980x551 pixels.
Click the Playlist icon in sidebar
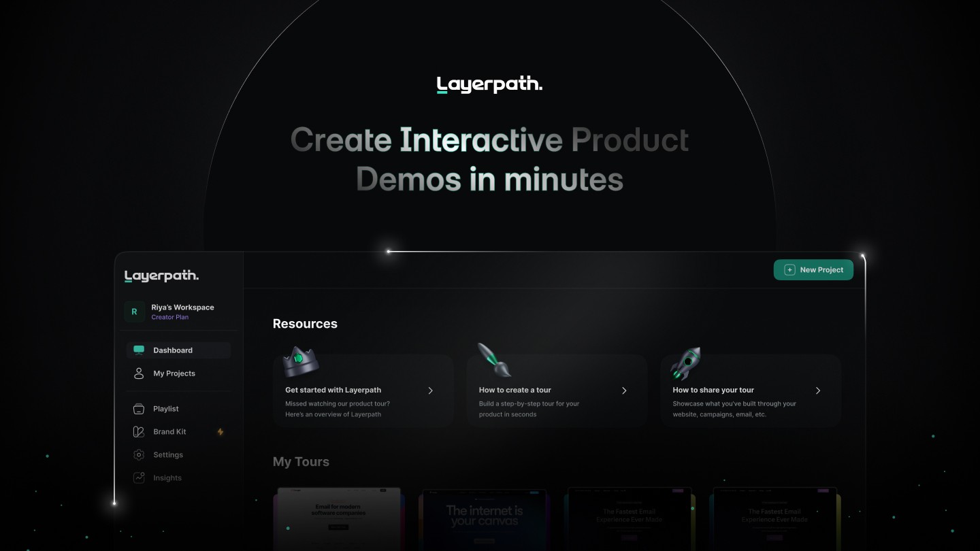coord(139,409)
